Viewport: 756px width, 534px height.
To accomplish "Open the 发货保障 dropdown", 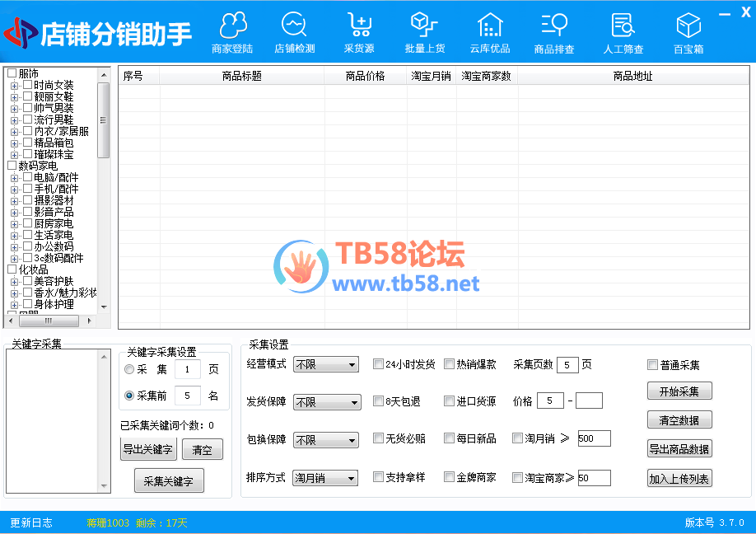I will [326, 402].
